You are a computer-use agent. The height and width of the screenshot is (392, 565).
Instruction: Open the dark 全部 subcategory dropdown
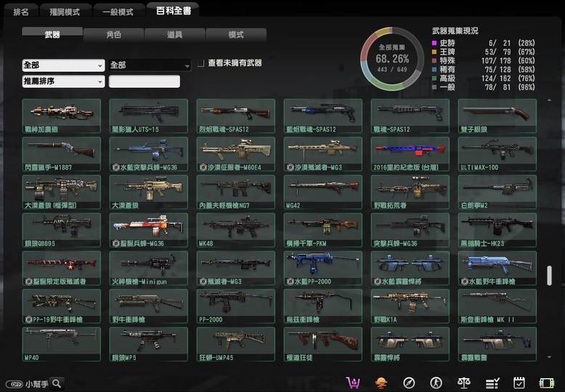point(150,65)
